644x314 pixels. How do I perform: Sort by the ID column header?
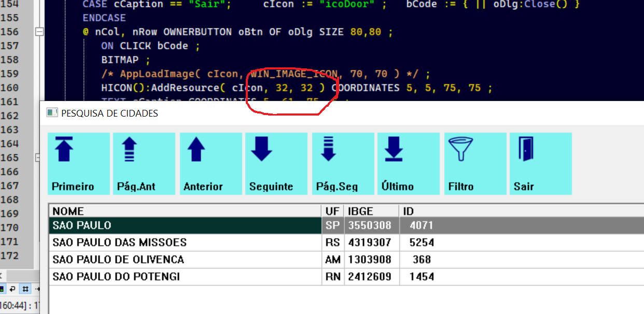coord(522,211)
